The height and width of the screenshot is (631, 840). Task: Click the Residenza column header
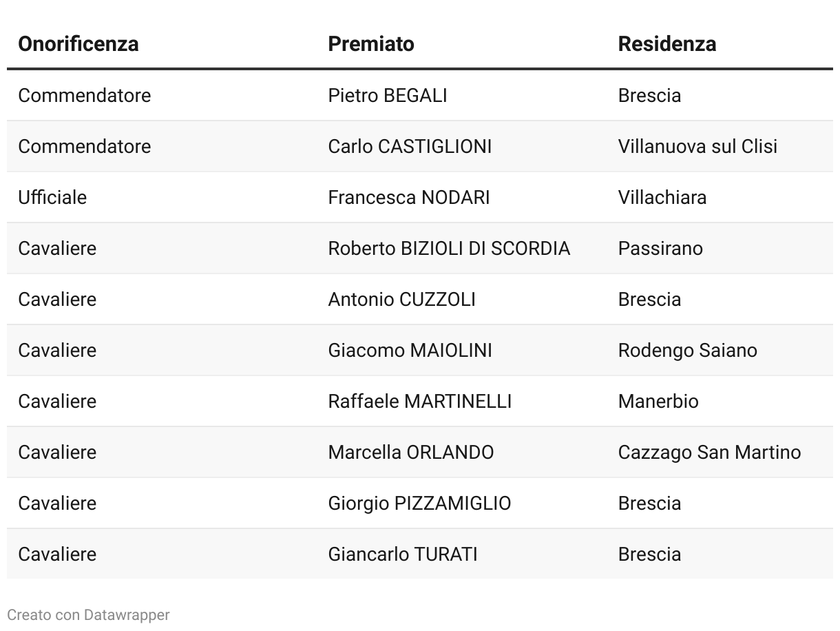pyautogui.click(x=667, y=43)
